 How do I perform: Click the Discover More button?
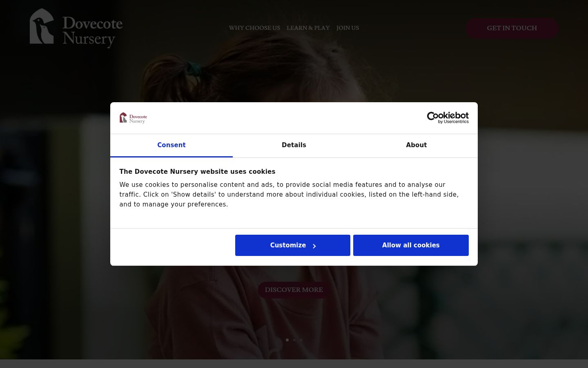pyautogui.click(x=294, y=290)
